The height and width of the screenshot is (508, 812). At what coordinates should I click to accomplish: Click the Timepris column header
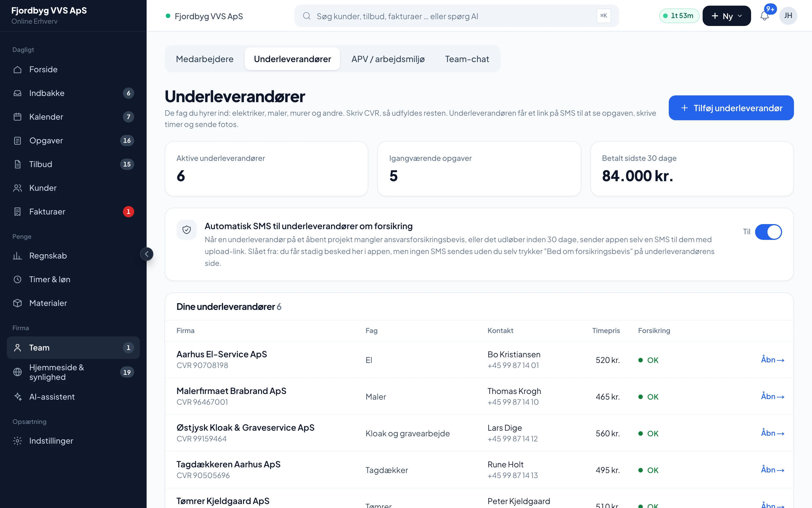(606, 330)
